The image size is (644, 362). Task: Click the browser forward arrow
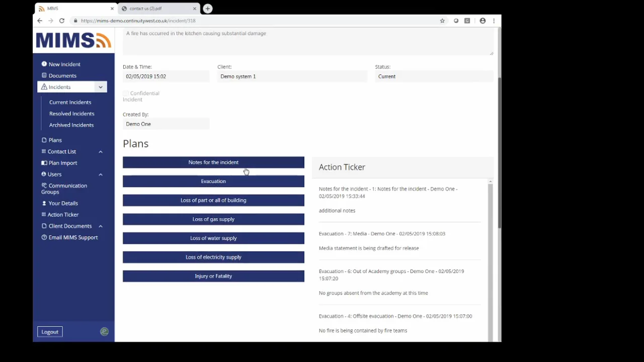[x=51, y=21]
